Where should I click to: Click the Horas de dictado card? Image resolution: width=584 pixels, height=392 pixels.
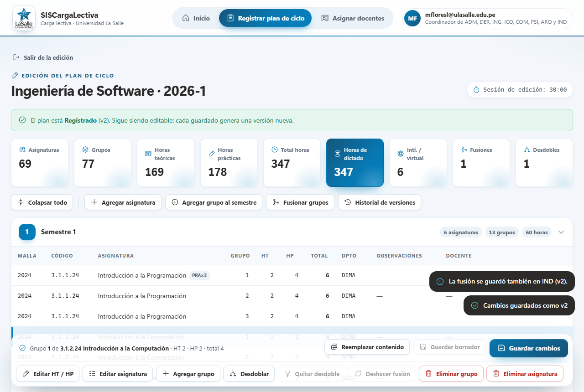click(x=355, y=163)
